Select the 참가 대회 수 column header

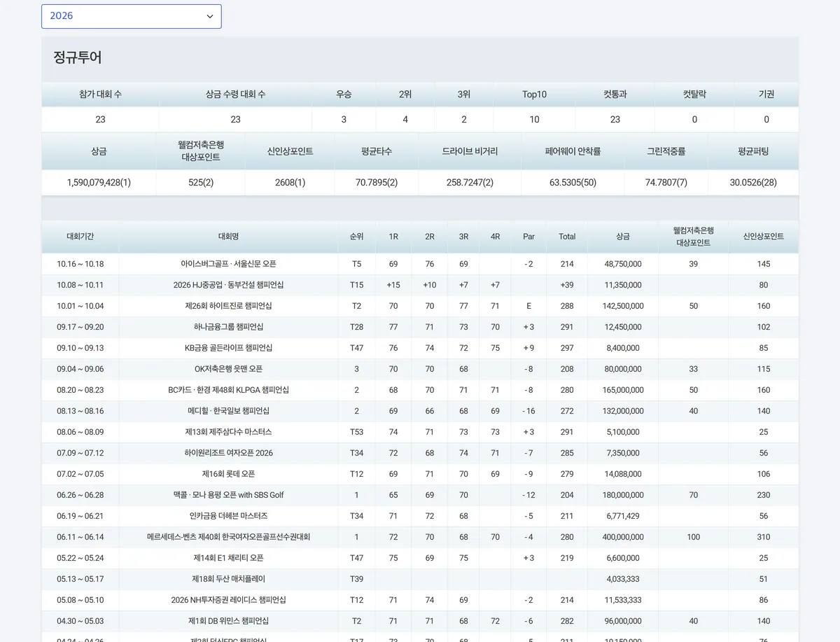click(x=100, y=95)
